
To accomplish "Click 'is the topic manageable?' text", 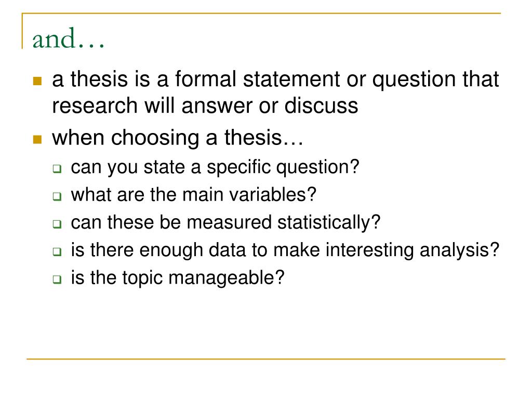I will (x=178, y=278).
